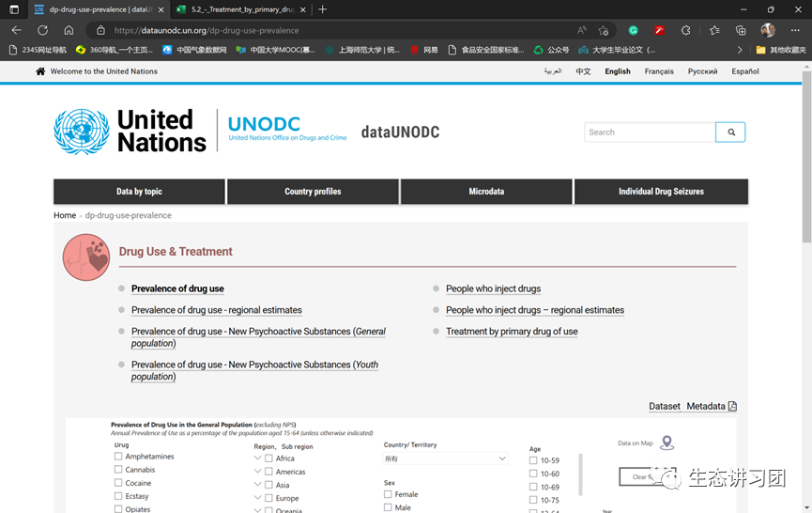Click the page vertical scrollbar
Viewport: 812px width, 513px height.
click(x=806, y=157)
